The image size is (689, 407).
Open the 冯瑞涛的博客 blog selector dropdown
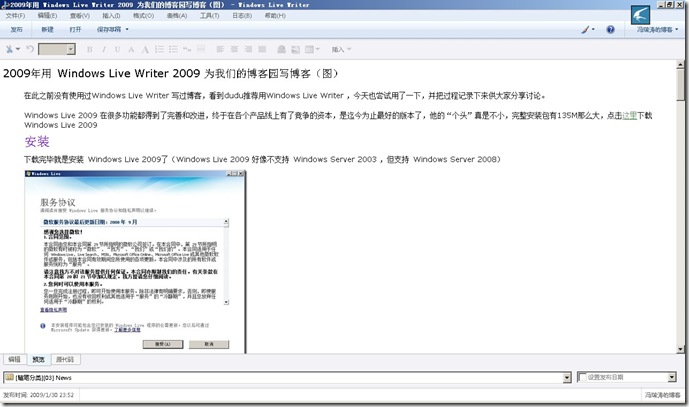[657, 29]
